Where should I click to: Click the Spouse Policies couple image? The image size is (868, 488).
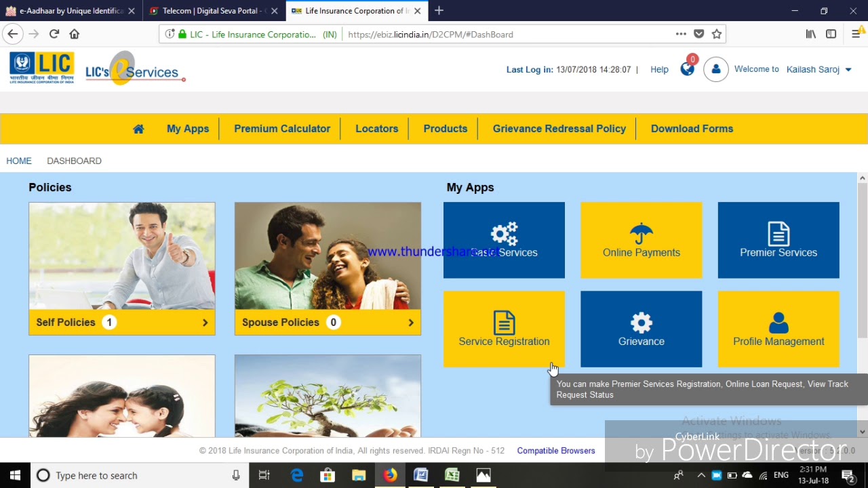point(328,256)
